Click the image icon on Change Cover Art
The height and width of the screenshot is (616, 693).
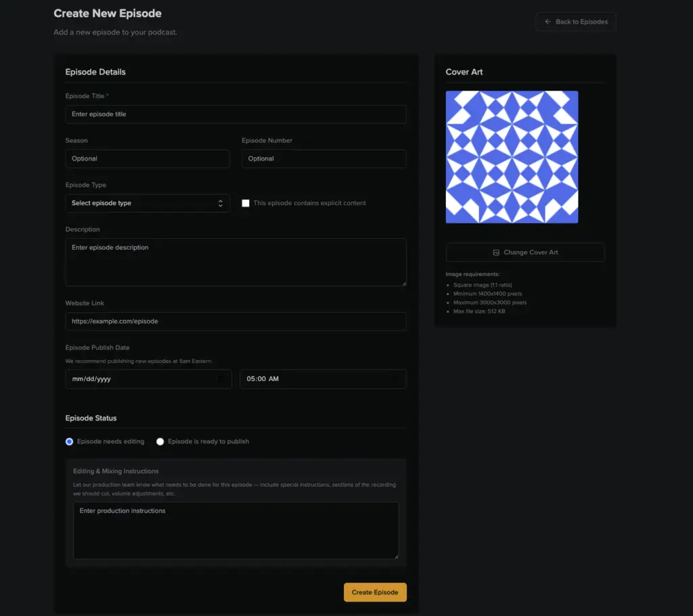pos(496,252)
